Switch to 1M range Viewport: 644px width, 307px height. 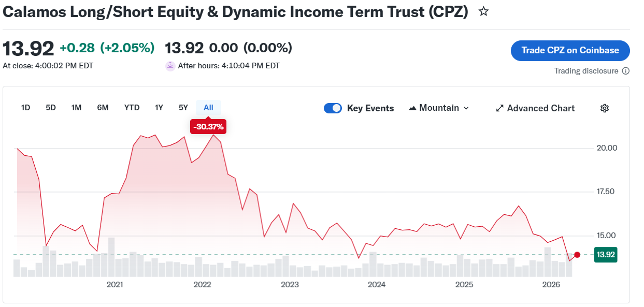[76, 108]
